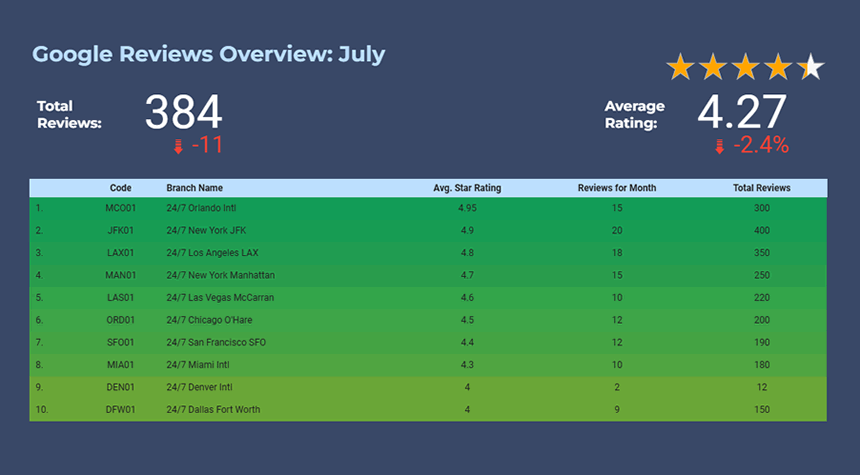Click Denver Intl monthly reviews value 2
860x475 pixels.
coord(617,387)
